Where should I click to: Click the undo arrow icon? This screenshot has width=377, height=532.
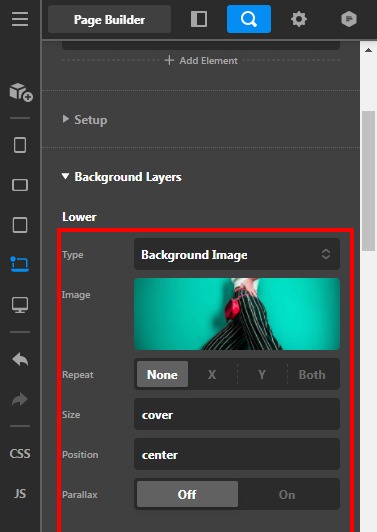coord(20,359)
